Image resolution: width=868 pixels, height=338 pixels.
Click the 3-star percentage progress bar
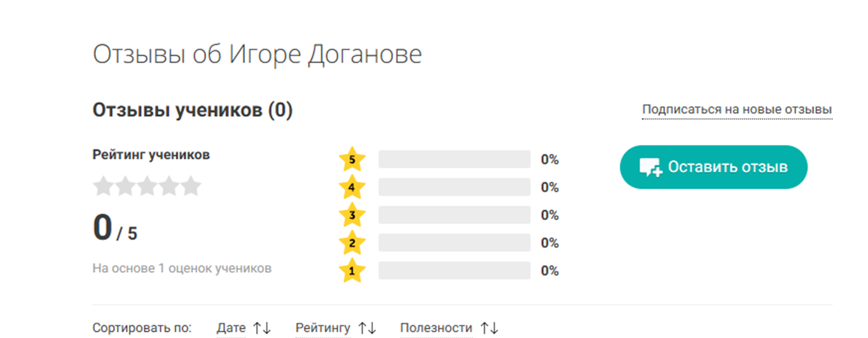tap(454, 215)
